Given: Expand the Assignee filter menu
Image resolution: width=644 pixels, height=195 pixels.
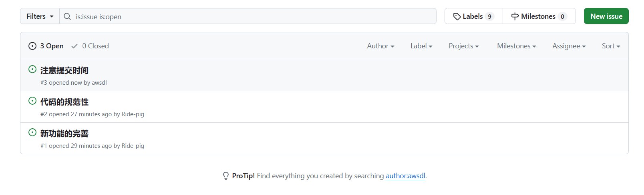Looking at the screenshot, I should tap(569, 46).
